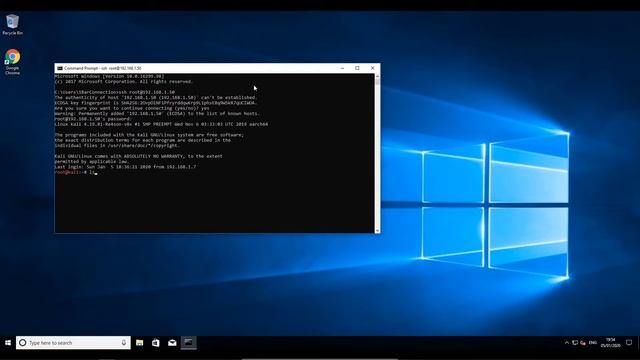
Task: Click the terminal scrollbar down arrow
Action: pos(377,231)
